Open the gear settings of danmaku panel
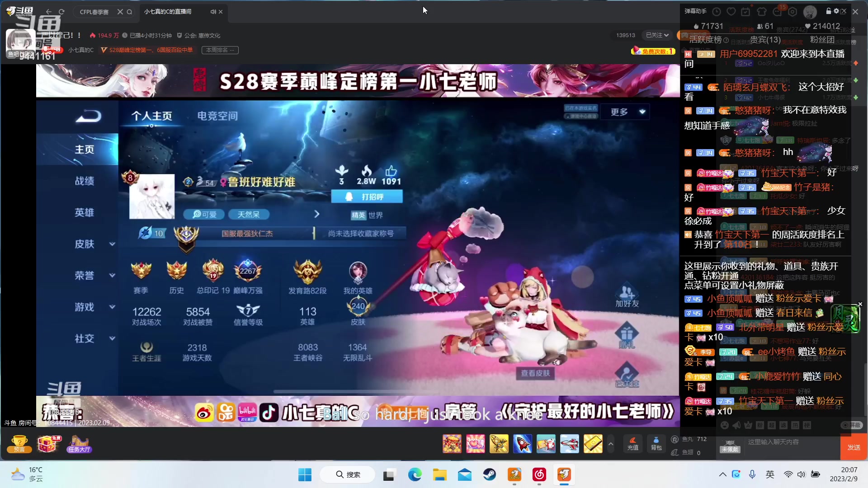Image resolution: width=868 pixels, height=488 pixels. pyautogui.click(x=836, y=11)
